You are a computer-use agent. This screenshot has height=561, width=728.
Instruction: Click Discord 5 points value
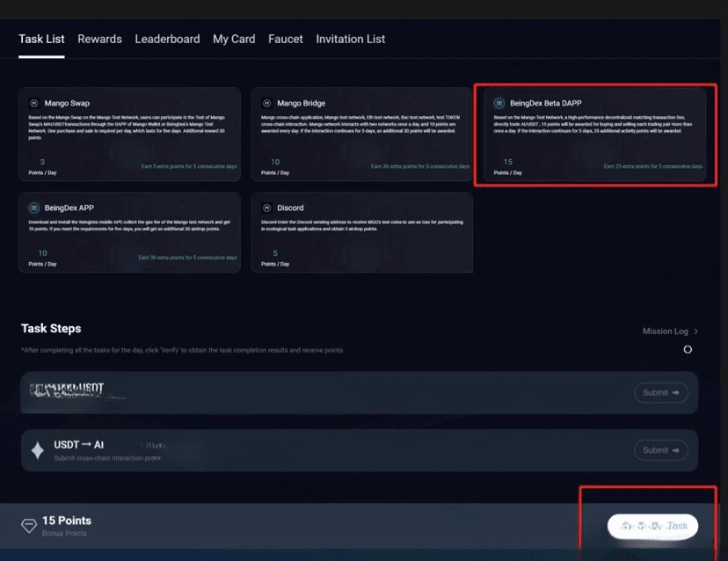tap(275, 253)
